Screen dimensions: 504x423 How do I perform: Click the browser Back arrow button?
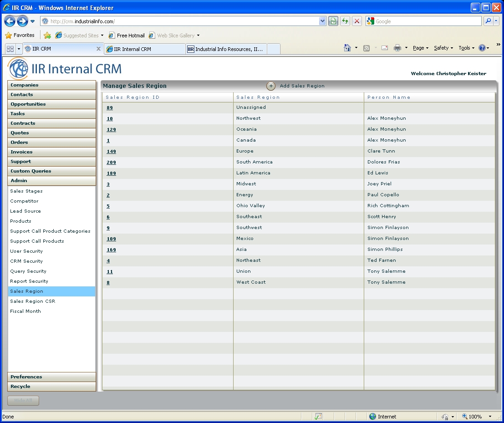(x=10, y=21)
